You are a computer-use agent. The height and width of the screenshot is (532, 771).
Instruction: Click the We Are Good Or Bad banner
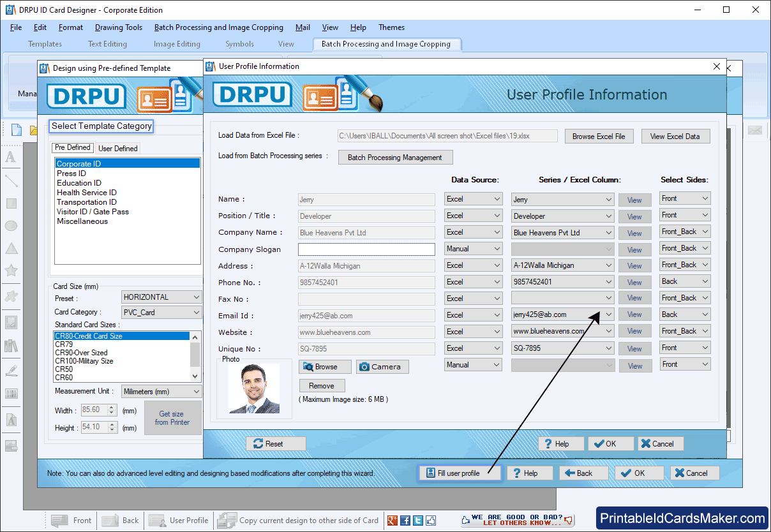[518, 520]
